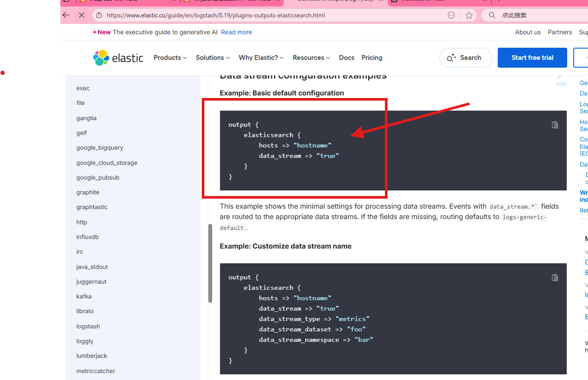The width and height of the screenshot is (588, 380).
Task: Open the influxdb output plugin
Action: pyautogui.click(x=88, y=237)
